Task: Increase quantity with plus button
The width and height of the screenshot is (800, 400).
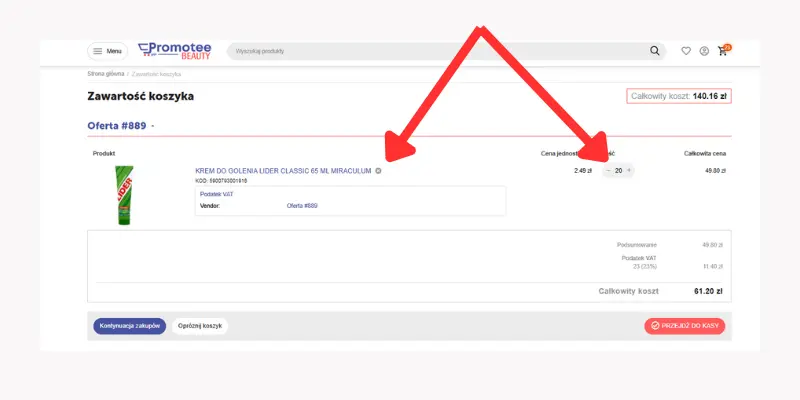Action: tap(629, 171)
